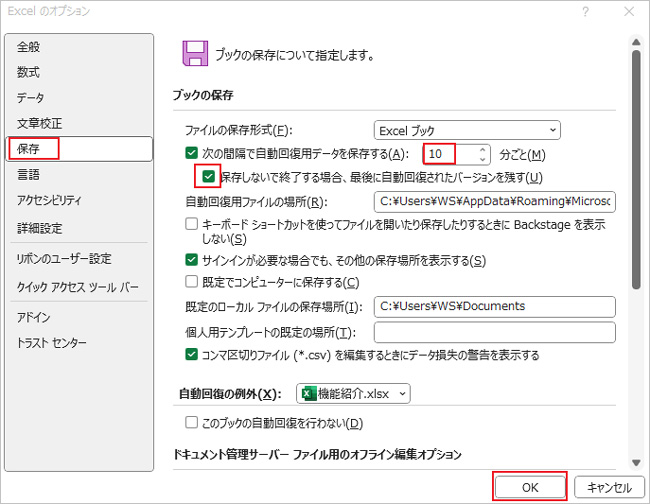Click the Excel file icon beside 機能紹介.xlsx
Screen dimensions: 650x504
tap(309, 393)
